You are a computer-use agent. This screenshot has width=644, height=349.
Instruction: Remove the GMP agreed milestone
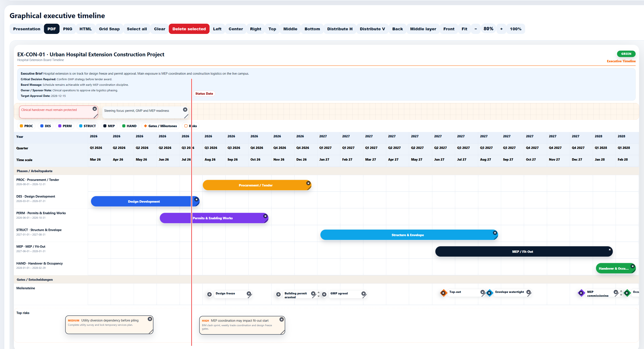tap(363, 294)
